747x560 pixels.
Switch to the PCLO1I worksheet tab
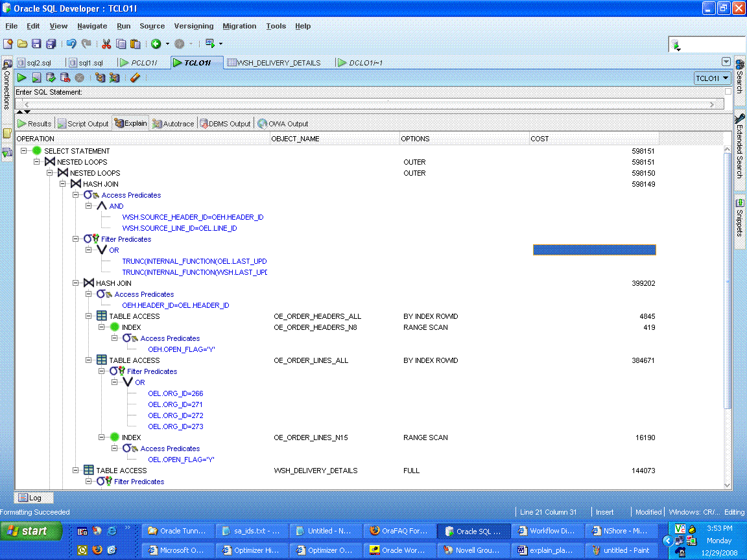[x=139, y=63]
